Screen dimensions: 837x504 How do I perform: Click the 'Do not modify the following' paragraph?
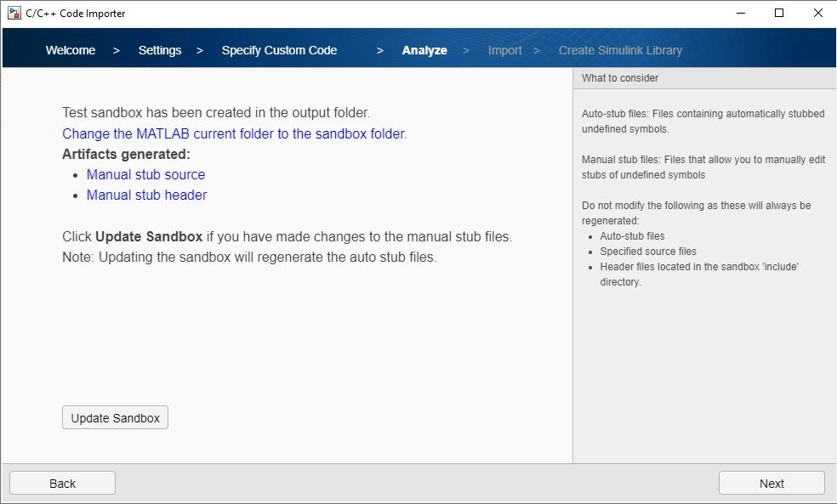click(x=696, y=212)
